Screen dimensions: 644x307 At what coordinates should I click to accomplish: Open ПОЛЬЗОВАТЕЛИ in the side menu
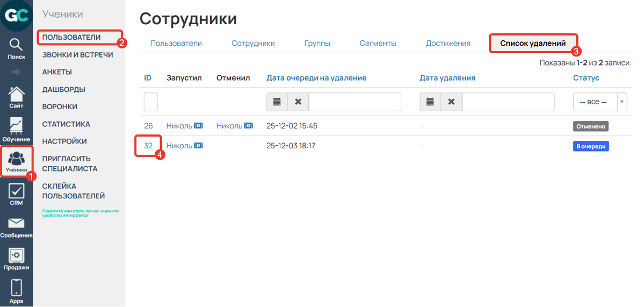71,37
